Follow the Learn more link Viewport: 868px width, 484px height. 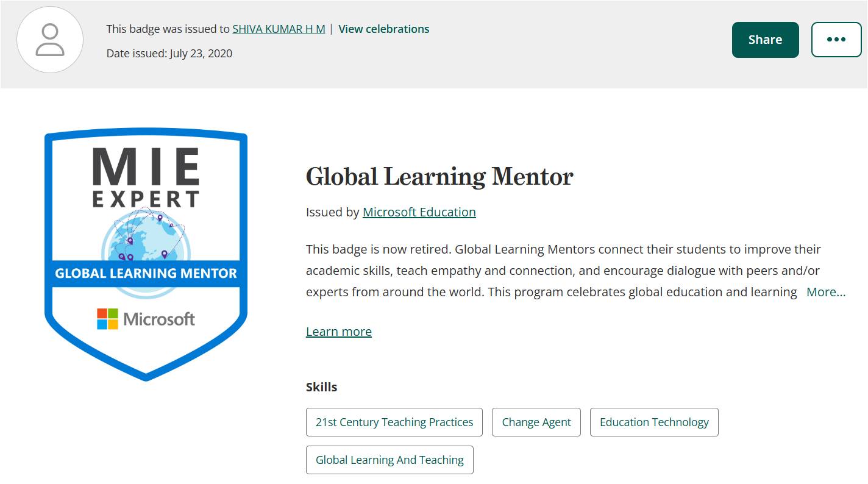point(338,332)
